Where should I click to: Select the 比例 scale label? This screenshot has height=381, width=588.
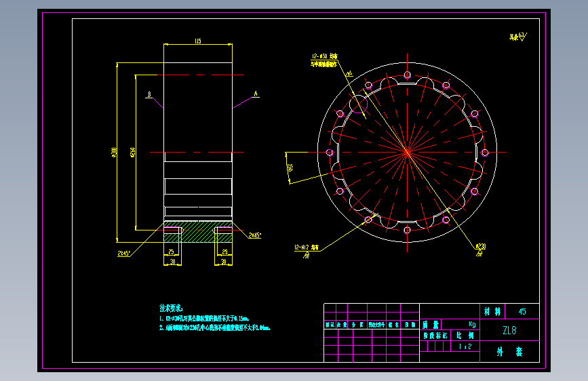(x=465, y=336)
